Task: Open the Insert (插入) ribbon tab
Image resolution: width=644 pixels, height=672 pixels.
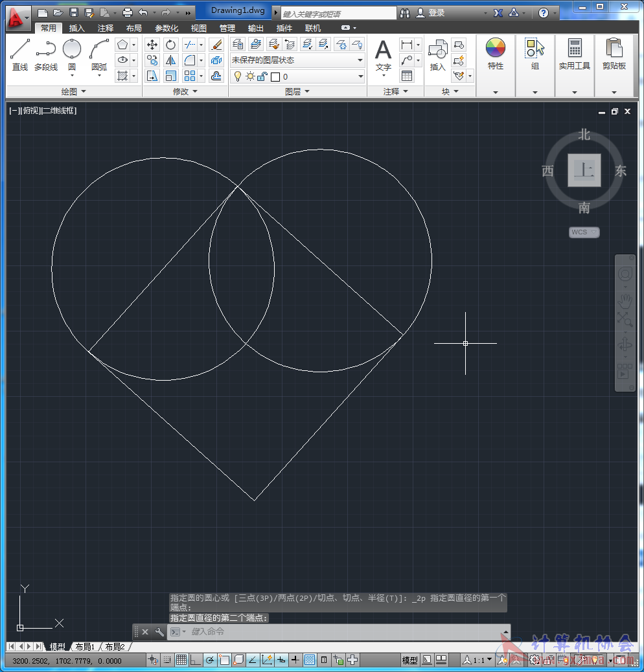Action: (76, 28)
